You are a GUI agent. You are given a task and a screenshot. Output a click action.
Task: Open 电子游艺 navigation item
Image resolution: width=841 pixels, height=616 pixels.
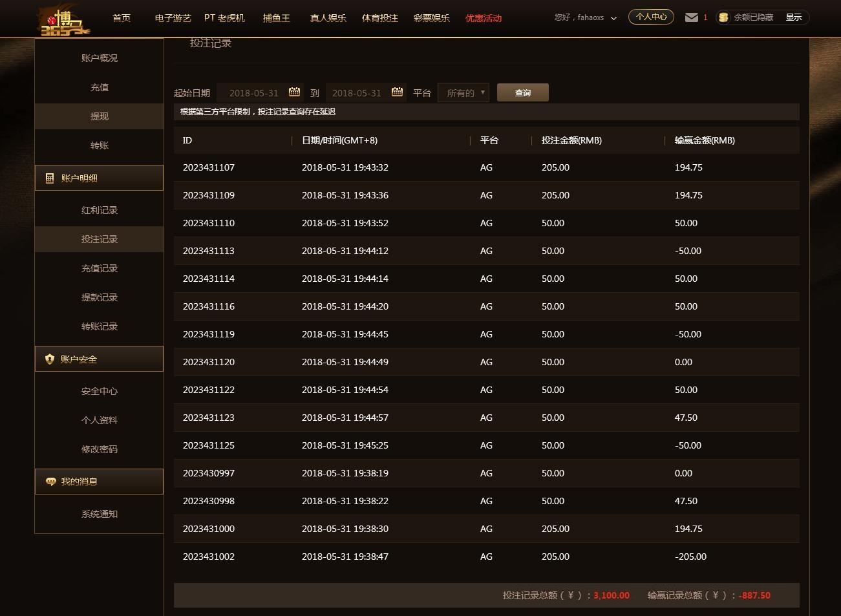click(x=173, y=18)
